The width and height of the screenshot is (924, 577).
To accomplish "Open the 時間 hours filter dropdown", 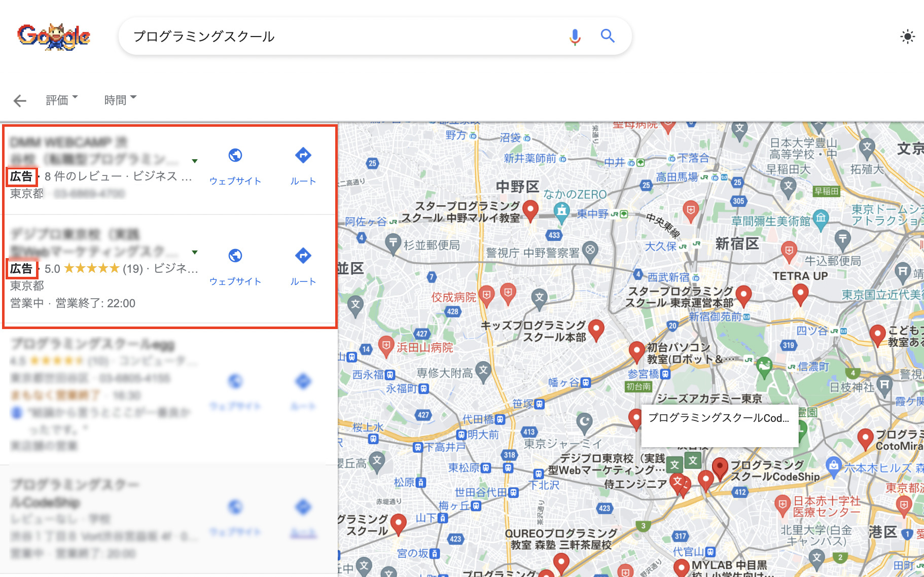I will (120, 99).
